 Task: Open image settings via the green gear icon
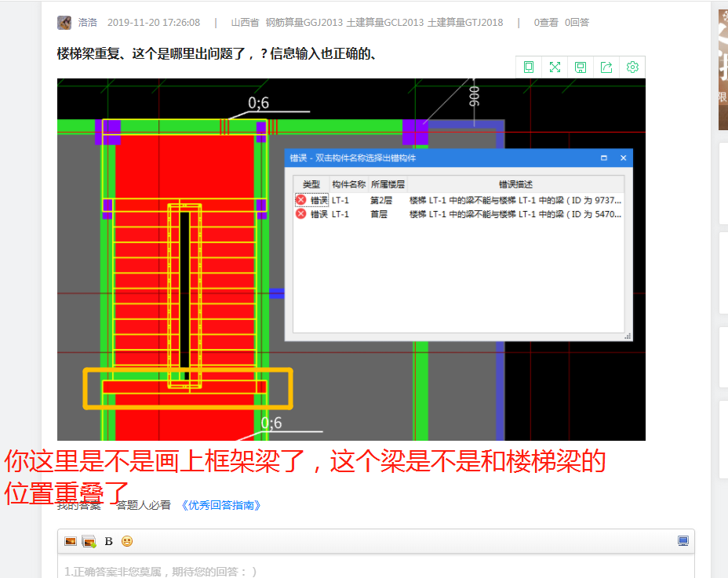[632, 67]
